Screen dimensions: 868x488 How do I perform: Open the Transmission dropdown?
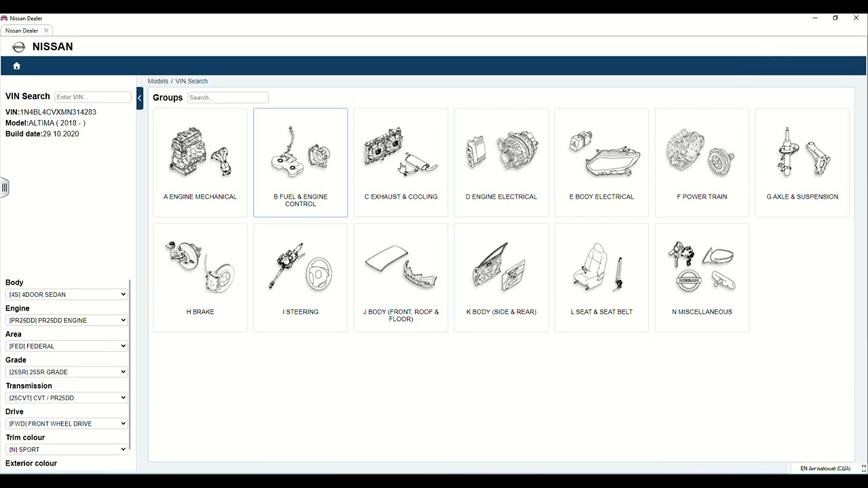pyautogui.click(x=66, y=398)
